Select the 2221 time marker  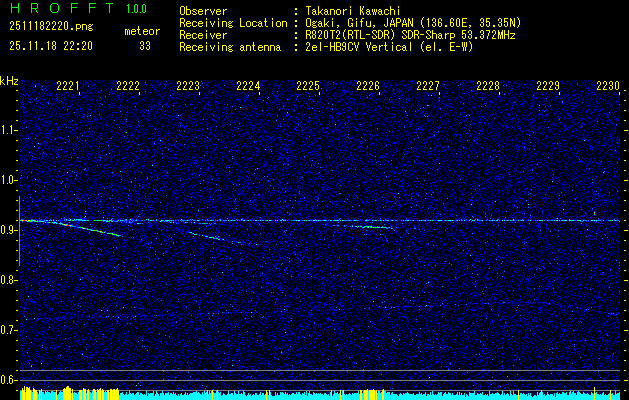(x=68, y=87)
